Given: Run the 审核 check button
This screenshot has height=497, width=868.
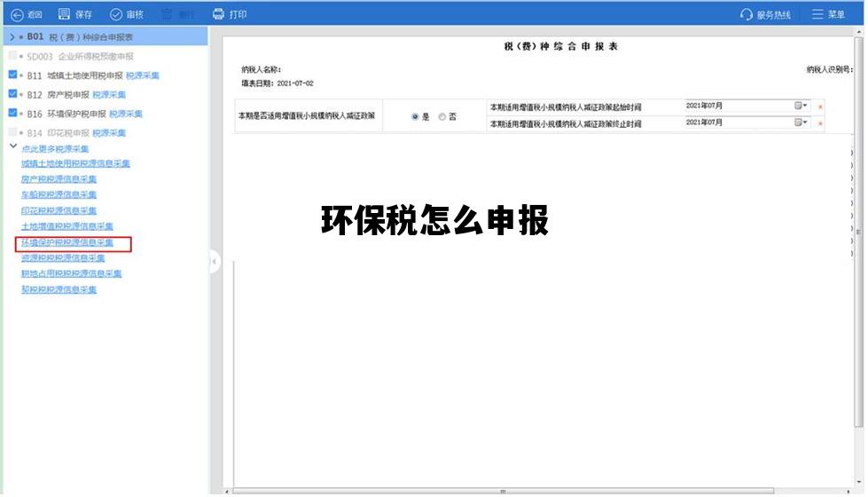Looking at the screenshot, I should click(127, 14).
